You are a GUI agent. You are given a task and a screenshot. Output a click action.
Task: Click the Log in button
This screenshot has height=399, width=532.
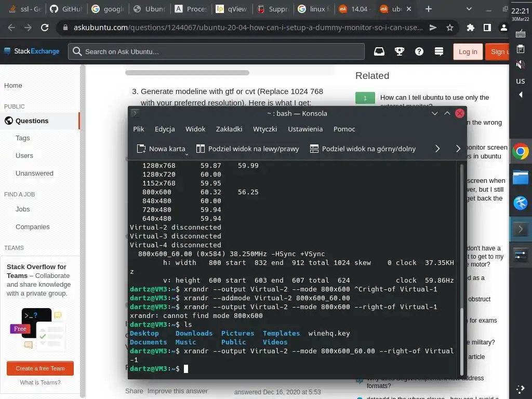tap(468, 51)
